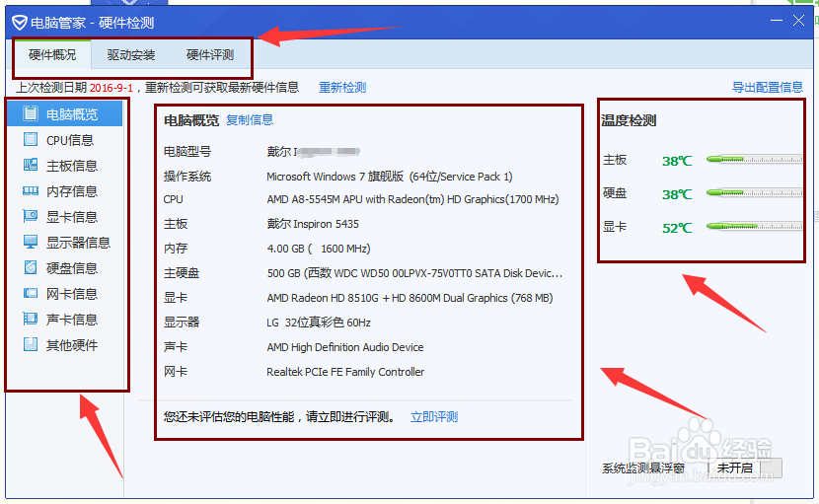
Task: Open the 网卡信息 network card icon
Action: coord(31,293)
